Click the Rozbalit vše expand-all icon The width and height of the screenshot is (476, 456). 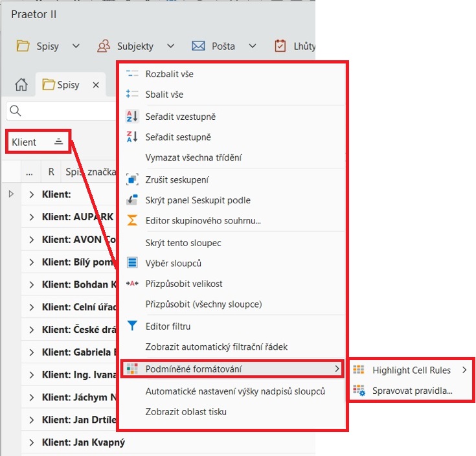(x=132, y=74)
